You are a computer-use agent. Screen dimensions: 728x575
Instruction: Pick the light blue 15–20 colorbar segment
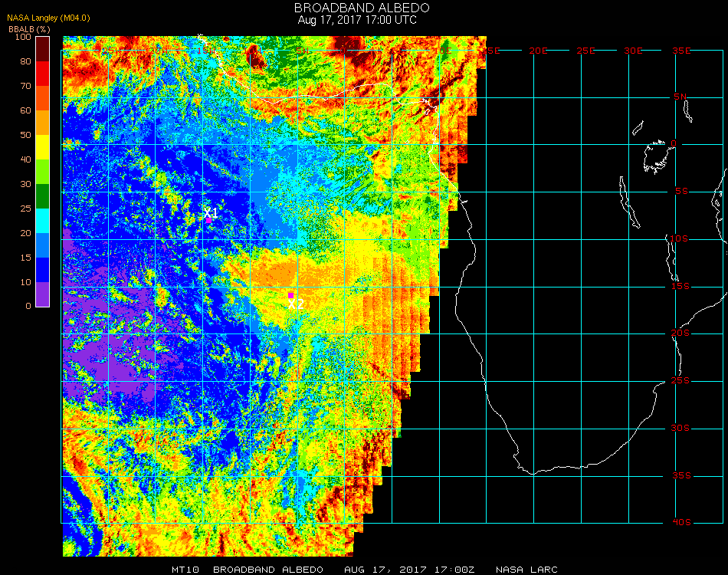[x=43, y=245]
